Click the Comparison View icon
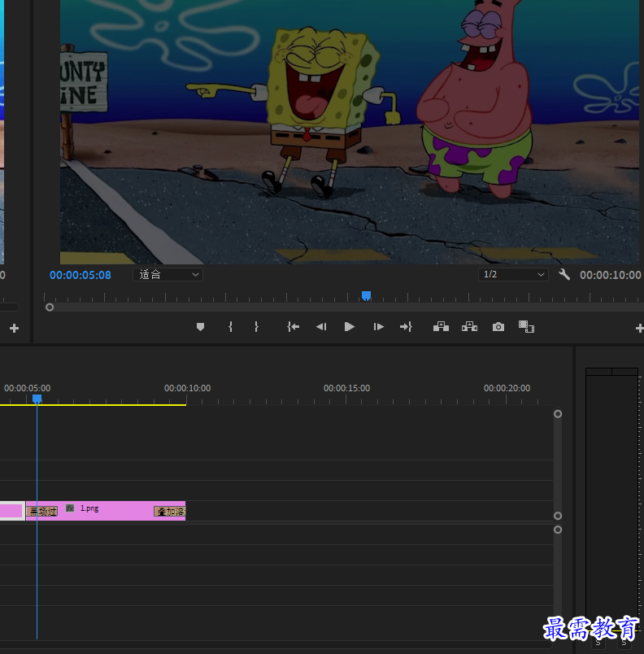The height and width of the screenshot is (654, 644). (x=526, y=326)
